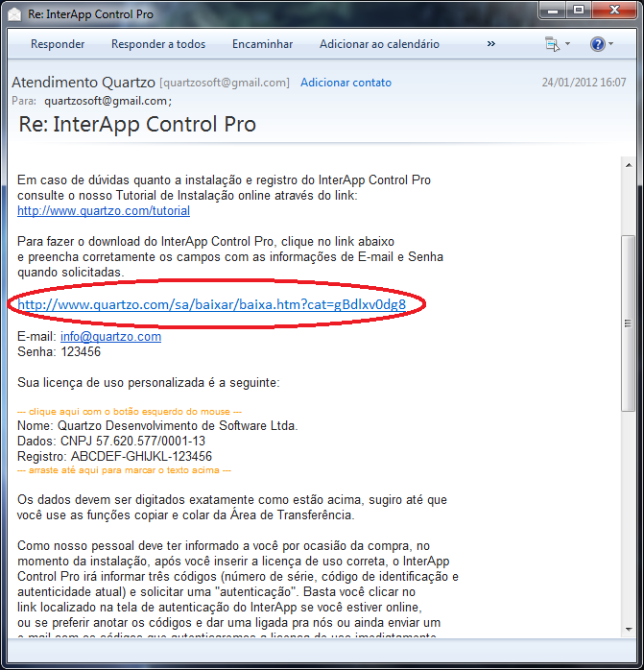Open the baixa.htm download link

click(x=212, y=304)
